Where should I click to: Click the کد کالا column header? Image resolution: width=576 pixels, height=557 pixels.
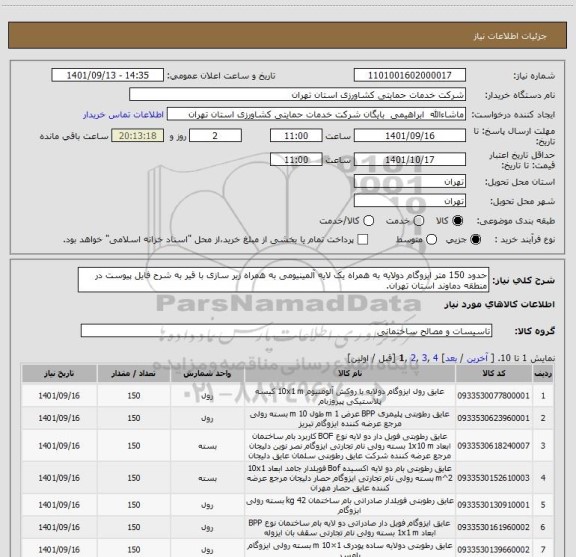(494, 374)
